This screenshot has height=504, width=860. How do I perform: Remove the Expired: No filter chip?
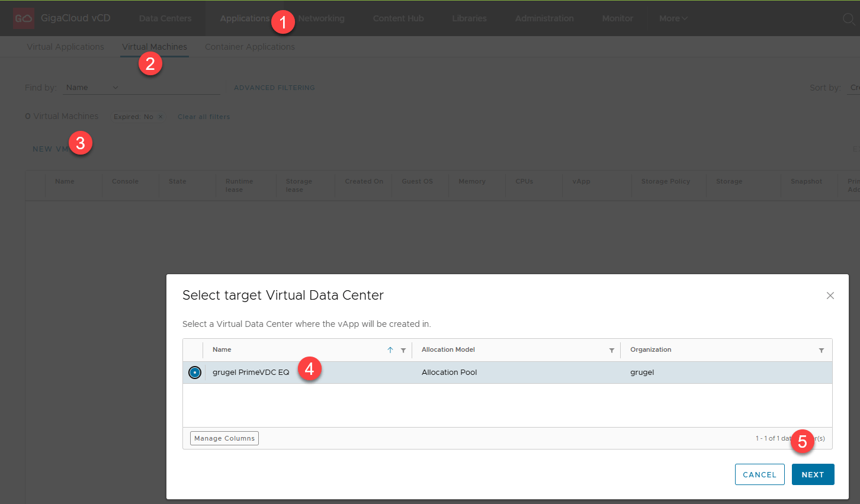[161, 117]
